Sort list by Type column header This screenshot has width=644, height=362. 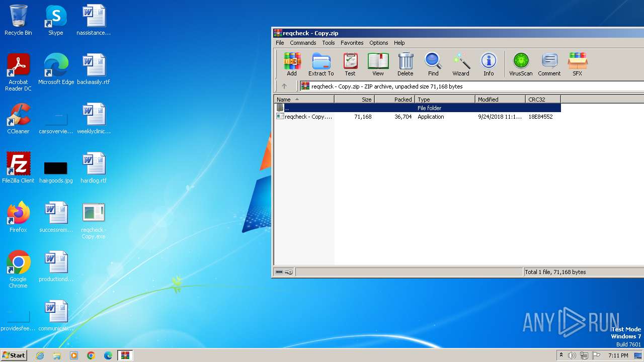tap(445, 100)
